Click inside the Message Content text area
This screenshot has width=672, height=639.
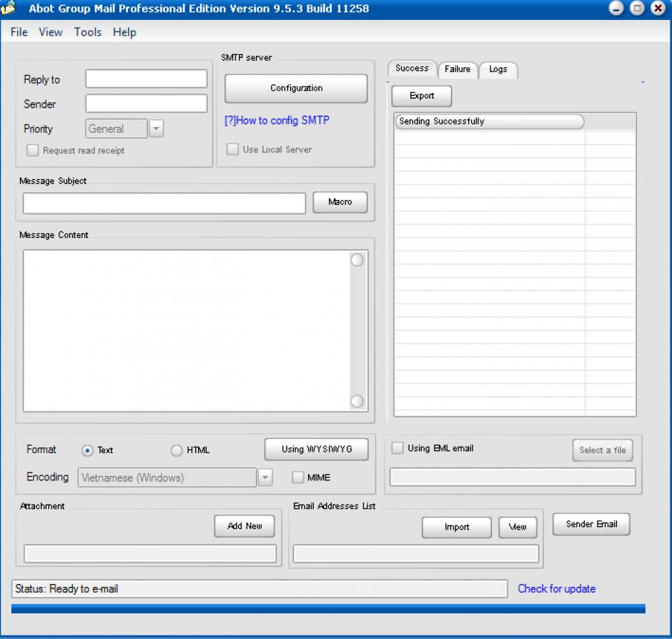187,331
